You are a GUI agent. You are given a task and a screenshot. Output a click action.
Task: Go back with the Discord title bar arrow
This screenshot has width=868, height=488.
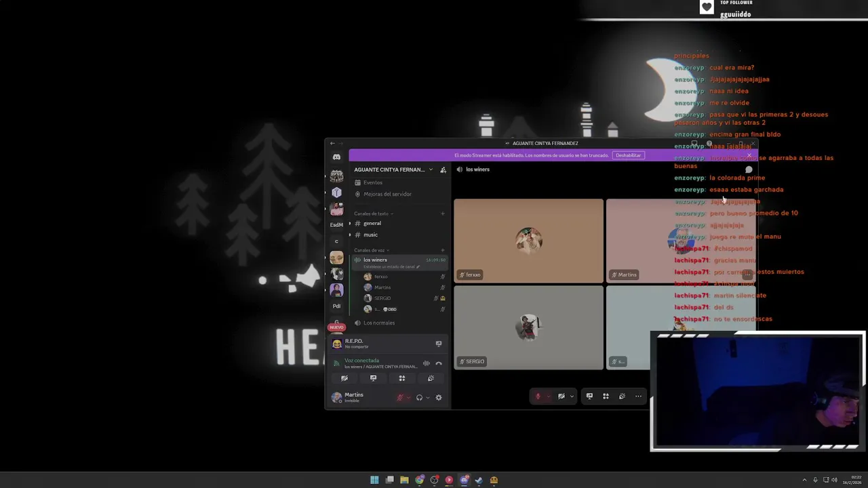[x=332, y=143]
